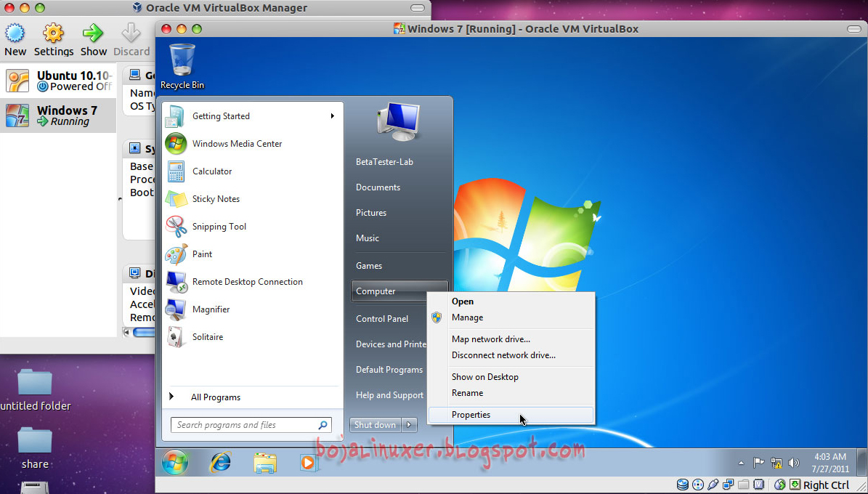
Task: Click the user account picture in Start menu
Action: tap(398, 122)
